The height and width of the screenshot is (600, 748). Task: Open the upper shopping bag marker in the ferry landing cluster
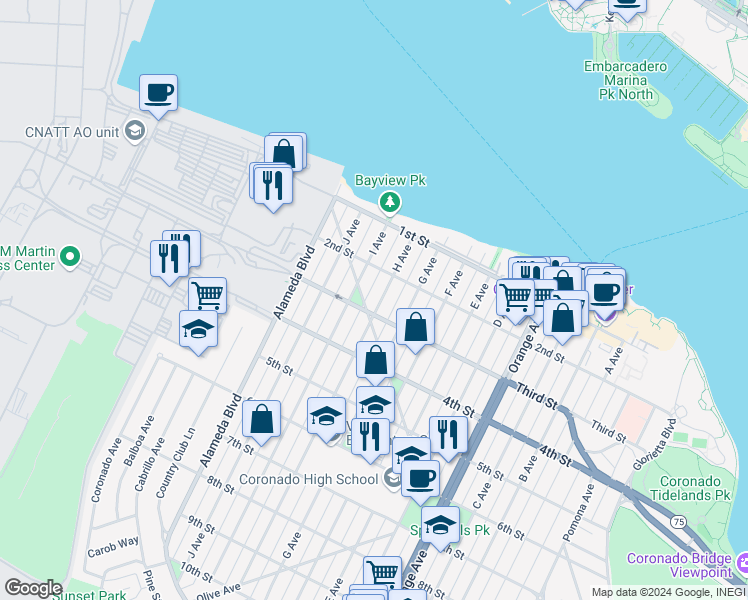[562, 279]
